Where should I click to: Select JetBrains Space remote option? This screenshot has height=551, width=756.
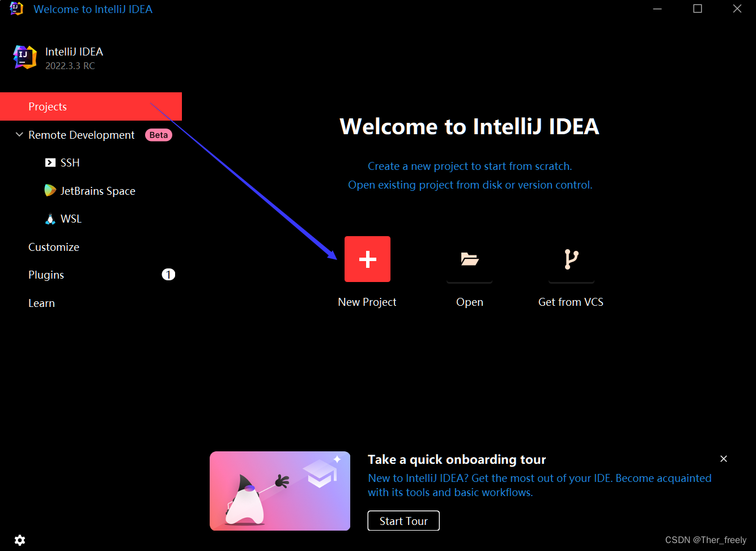point(98,191)
